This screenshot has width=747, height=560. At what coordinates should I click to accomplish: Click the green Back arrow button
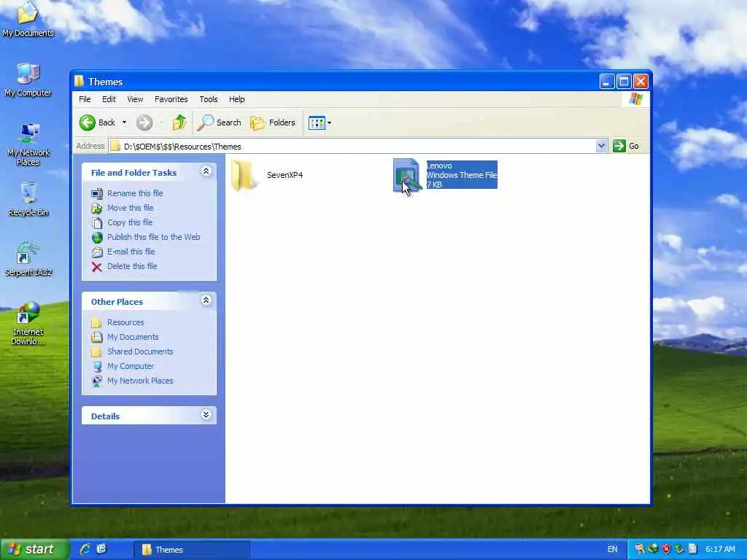[x=88, y=122]
